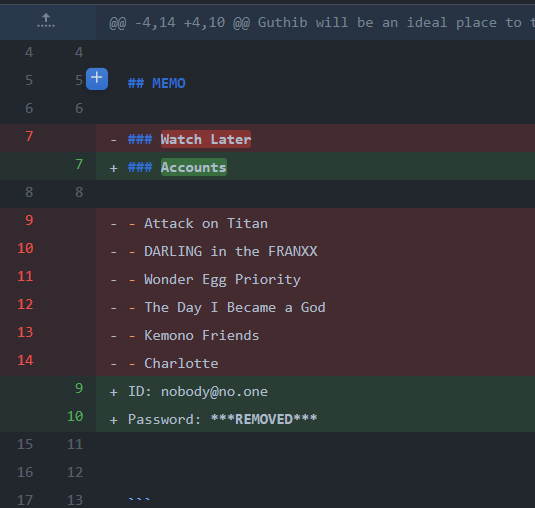535x508 pixels.
Task: Select new line number 9 in green
Action: pyautogui.click(x=79, y=388)
